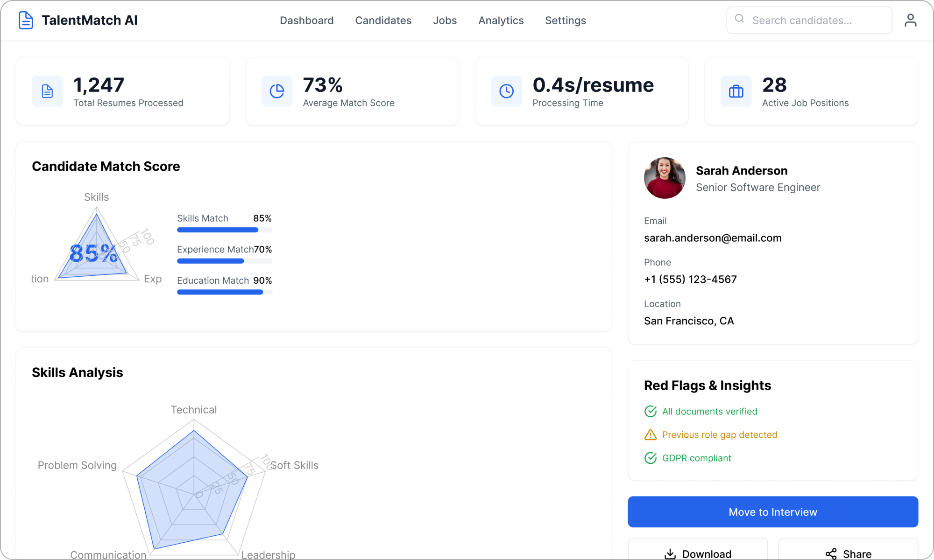Click the briefcase icon on Active Job Positions
This screenshot has height=560, width=934.
[x=736, y=91]
